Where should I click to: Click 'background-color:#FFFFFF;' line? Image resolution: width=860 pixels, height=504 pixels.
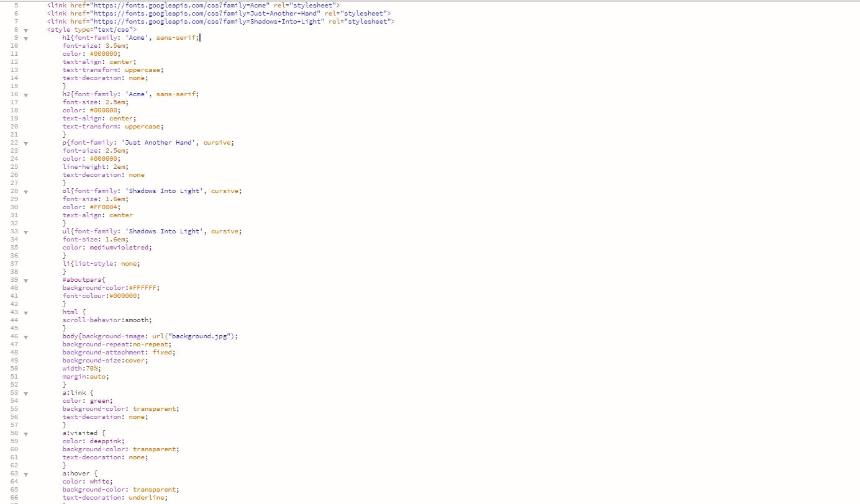(111, 288)
